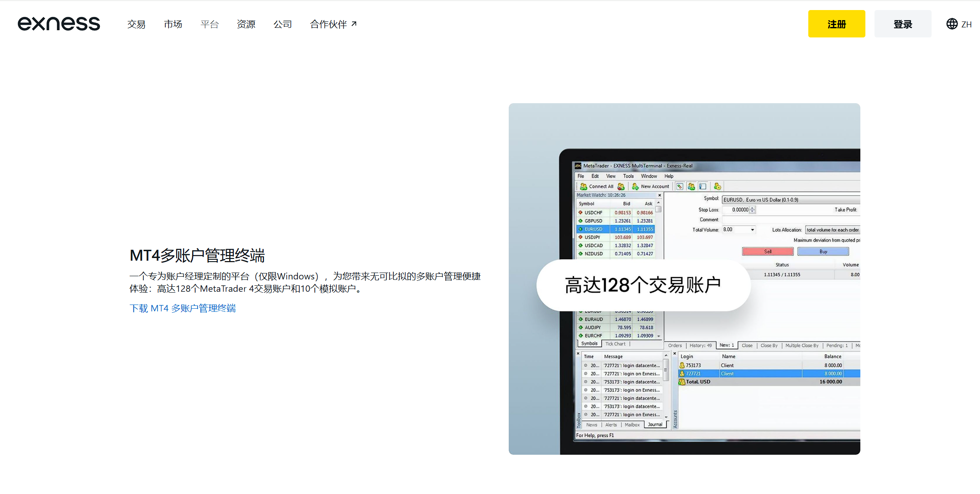Select the USDJPY row in Market Watch

pos(616,237)
